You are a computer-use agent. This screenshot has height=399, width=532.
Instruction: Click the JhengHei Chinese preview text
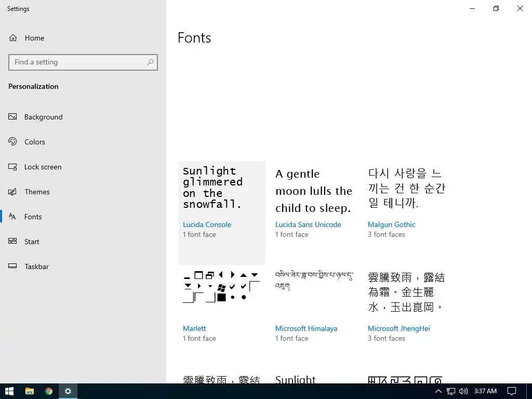click(406, 292)
